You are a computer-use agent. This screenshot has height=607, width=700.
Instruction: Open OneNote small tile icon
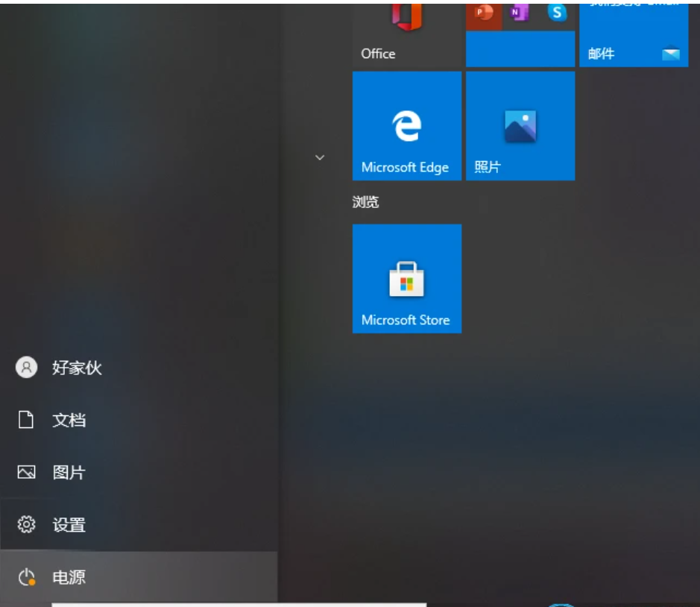520,13
